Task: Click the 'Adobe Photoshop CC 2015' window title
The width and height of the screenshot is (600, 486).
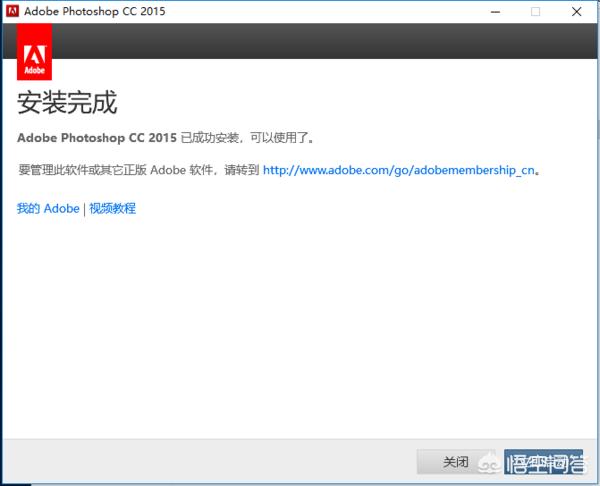Action: (x=95, y=11)
